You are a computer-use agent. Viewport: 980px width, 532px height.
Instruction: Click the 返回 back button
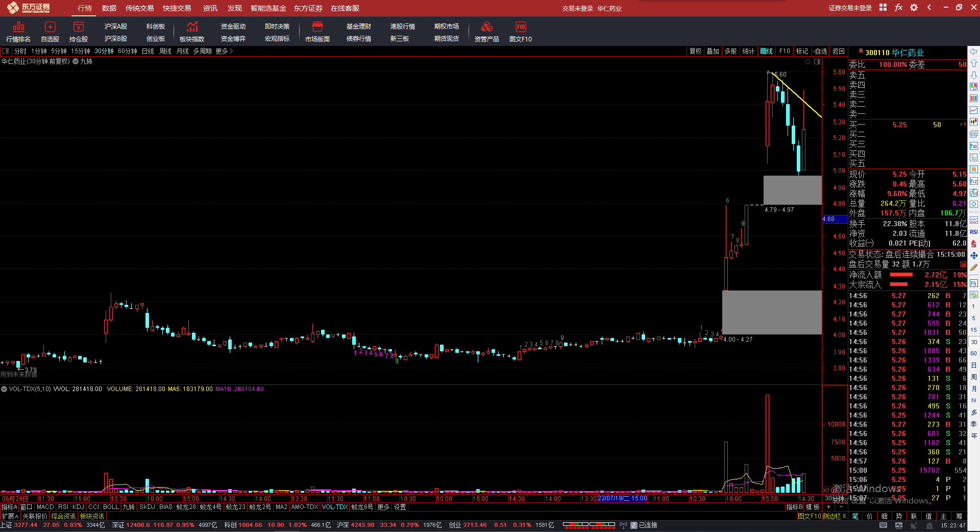[839, 51]
